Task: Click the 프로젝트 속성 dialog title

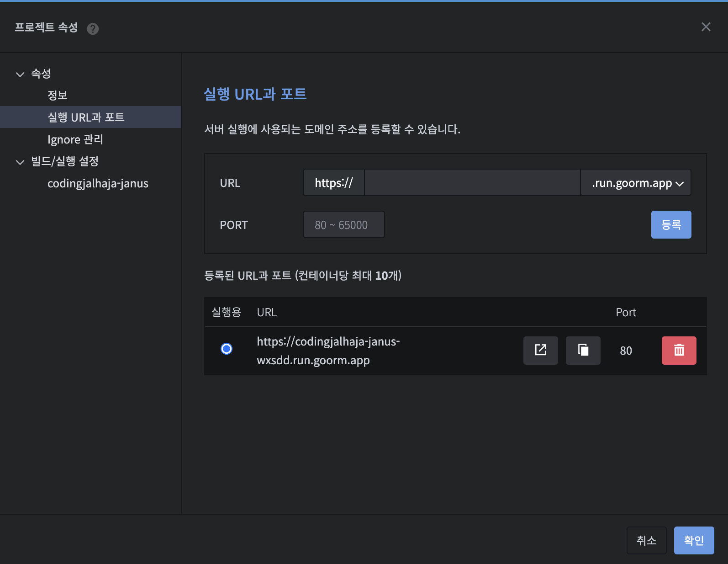Action: tap(46, 27)
